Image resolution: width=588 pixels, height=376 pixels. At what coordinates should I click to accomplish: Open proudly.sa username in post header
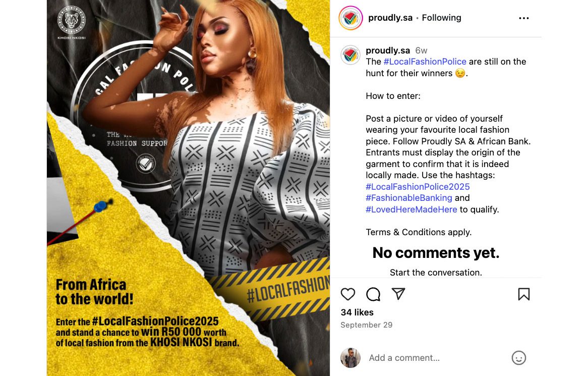click(390, 18)
